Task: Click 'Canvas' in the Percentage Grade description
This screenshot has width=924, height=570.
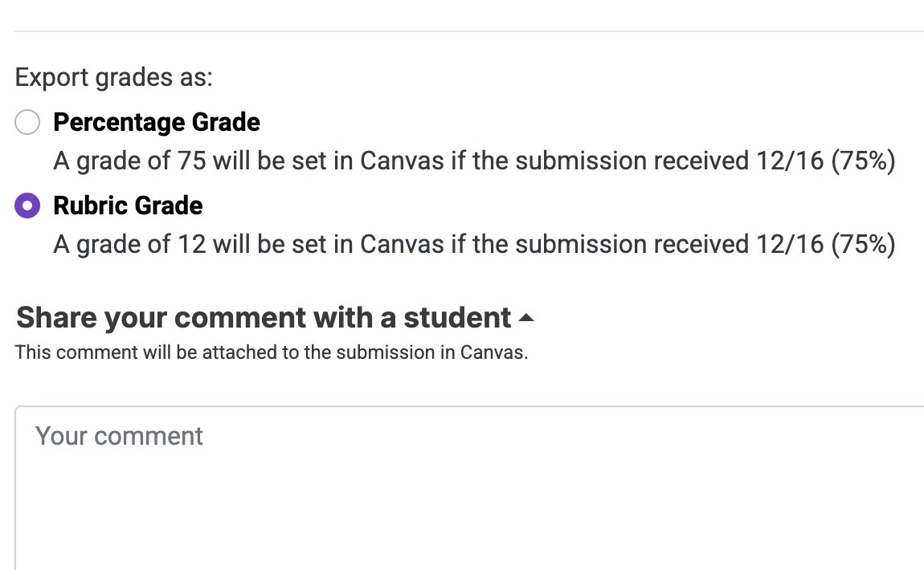Action: pos(402,161)
